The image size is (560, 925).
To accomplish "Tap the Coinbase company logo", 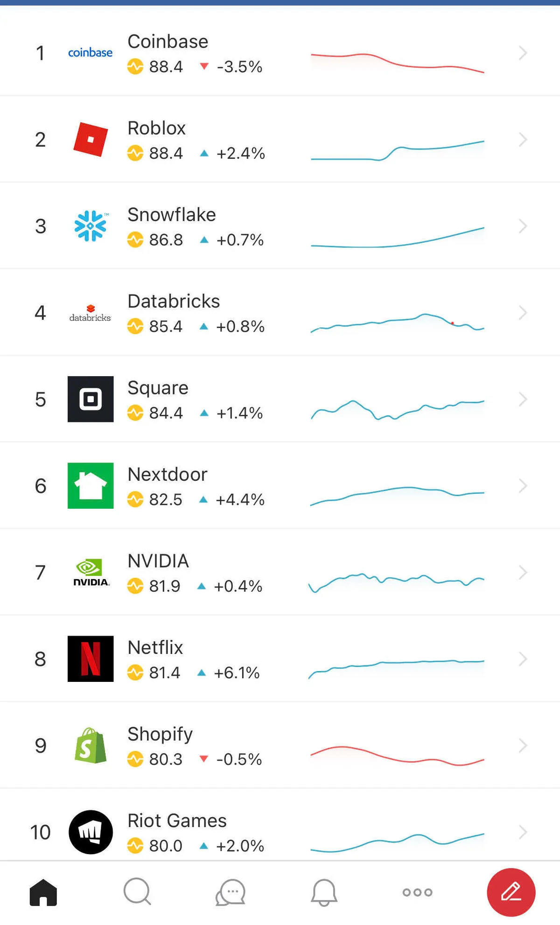I will [x=90, y=53].
